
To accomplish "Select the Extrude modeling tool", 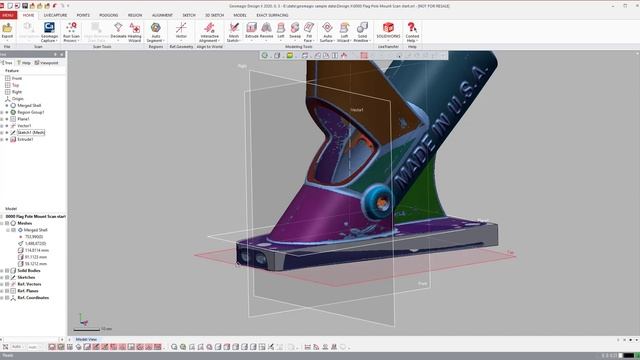I will [251, 31].
